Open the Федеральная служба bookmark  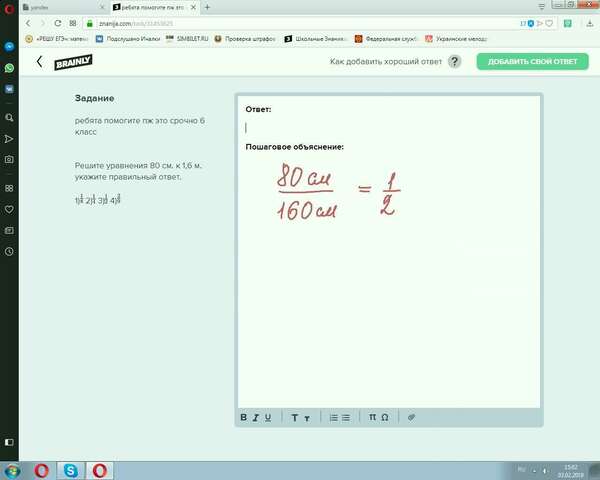click(x=386, y=39)
